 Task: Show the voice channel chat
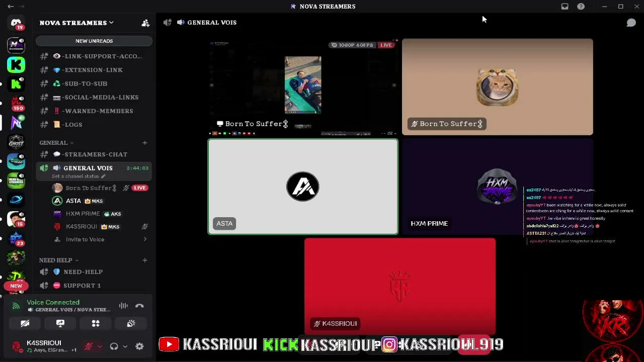pyautogui.click(x=631, y=23)
